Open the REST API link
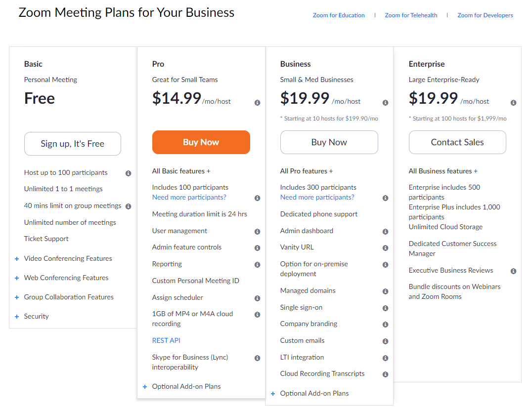532x411 pixels. (166, 340)
